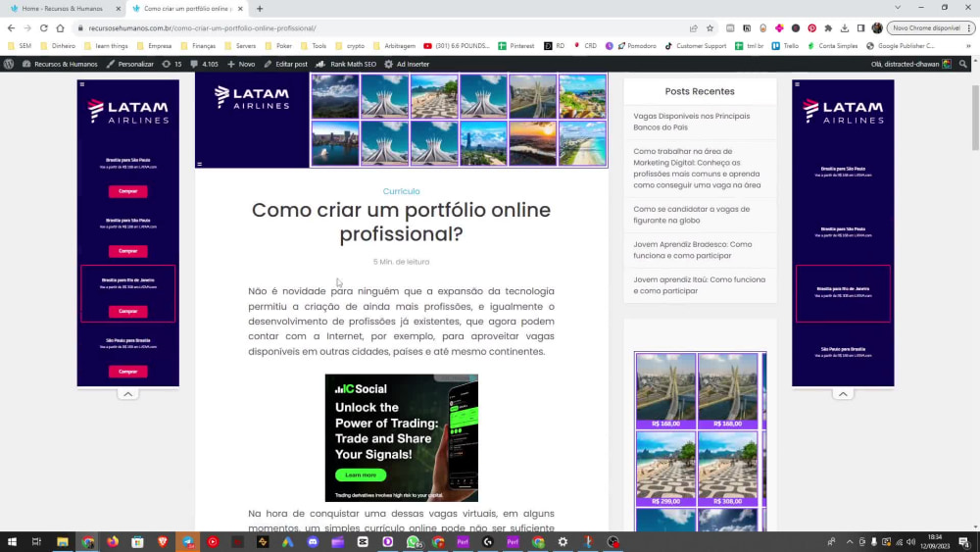The width and height of the screenshot is (980, 552).
Task: Open the Chrome profile avatar
Action: click(x=877, y=28)
